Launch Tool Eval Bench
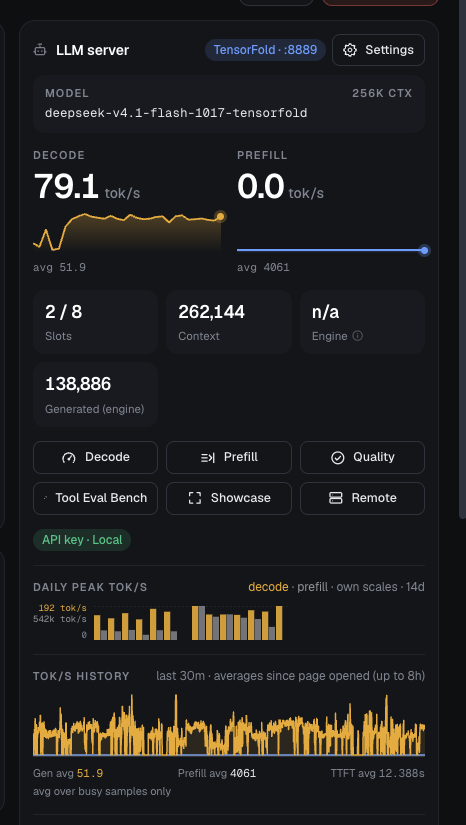 [x=95, y=498]
